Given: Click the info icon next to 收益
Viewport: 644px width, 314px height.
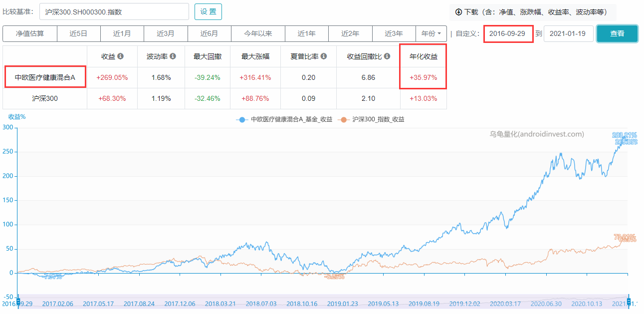Looking at the screenshot, I should pos(121,56).
